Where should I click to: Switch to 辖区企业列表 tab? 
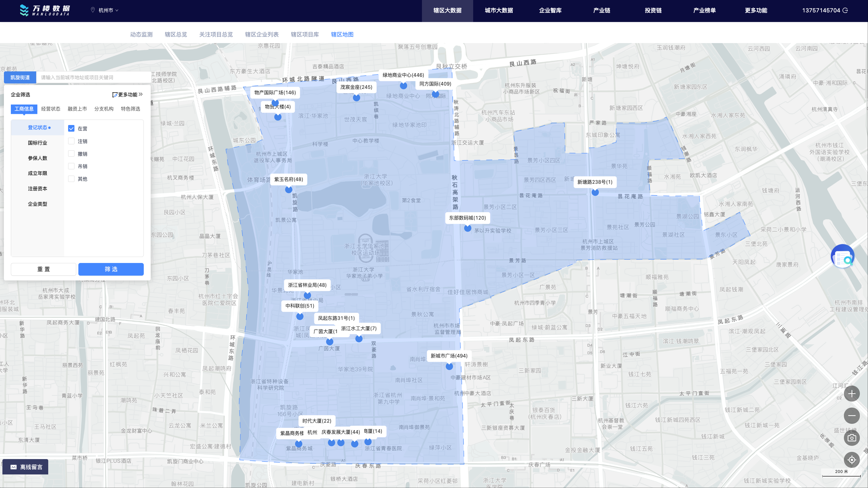[x=262, y=34]
